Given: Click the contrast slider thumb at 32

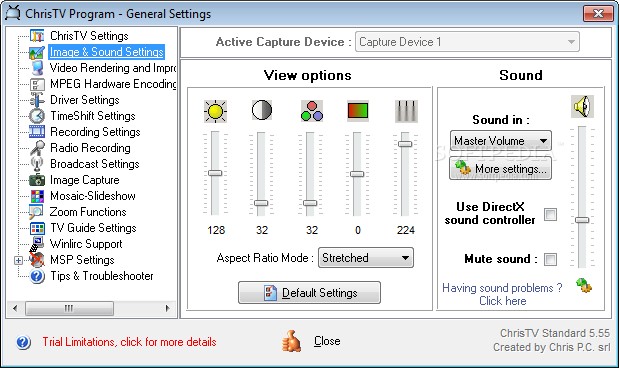Looking at the screenshot, I should click(261, 203).
